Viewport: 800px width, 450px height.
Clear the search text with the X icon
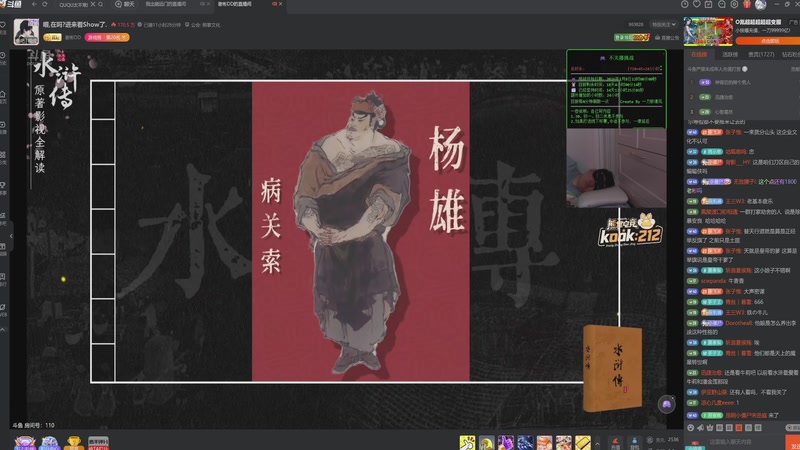pos(93,4)
